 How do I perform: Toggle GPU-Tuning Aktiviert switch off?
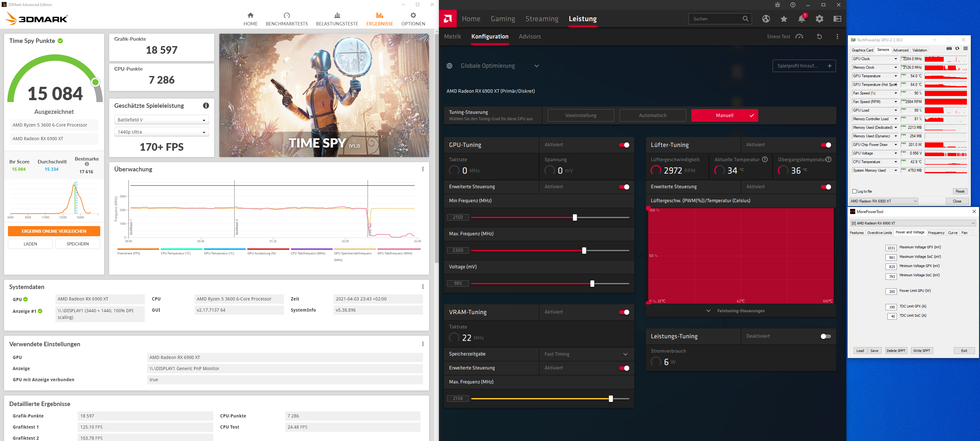click(x=624, y=145)
